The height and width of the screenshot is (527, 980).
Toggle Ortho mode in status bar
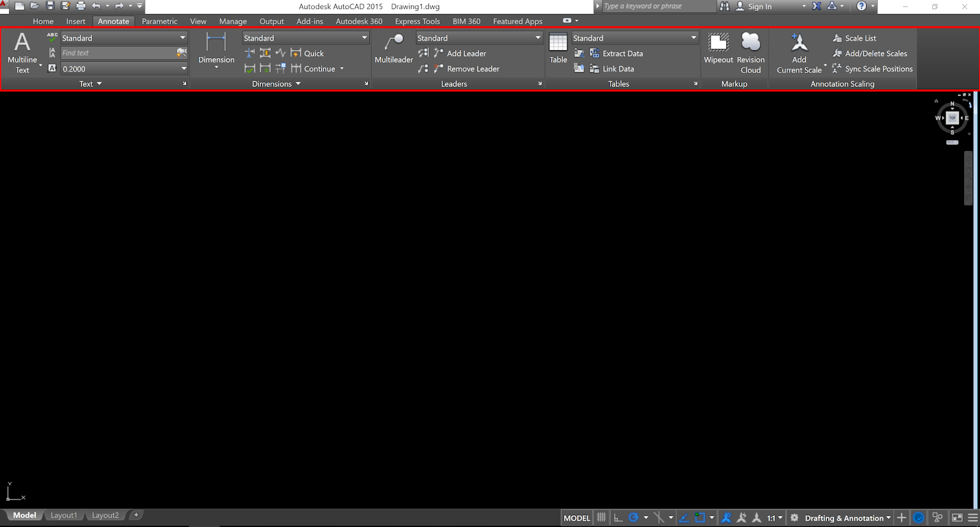(x=618, y=518)
